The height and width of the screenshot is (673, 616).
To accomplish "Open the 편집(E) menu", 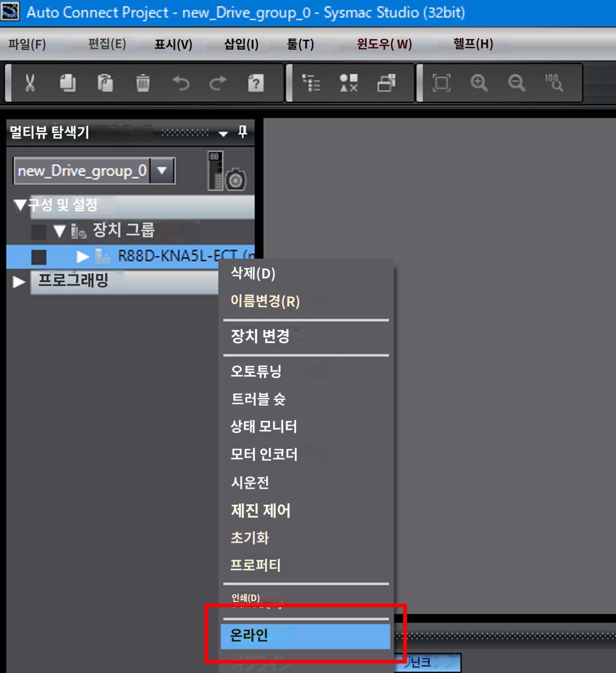I will (x=107, y=44).
